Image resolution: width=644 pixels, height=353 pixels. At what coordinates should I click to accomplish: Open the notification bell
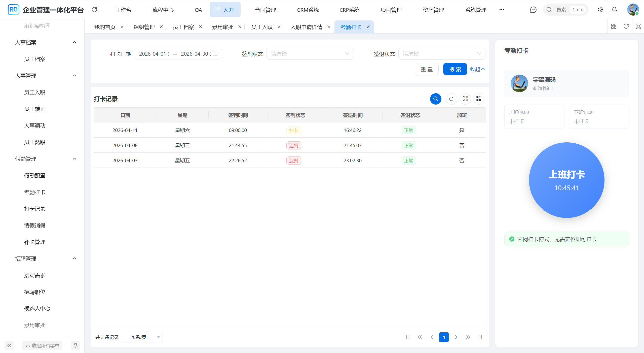[614, 10]
